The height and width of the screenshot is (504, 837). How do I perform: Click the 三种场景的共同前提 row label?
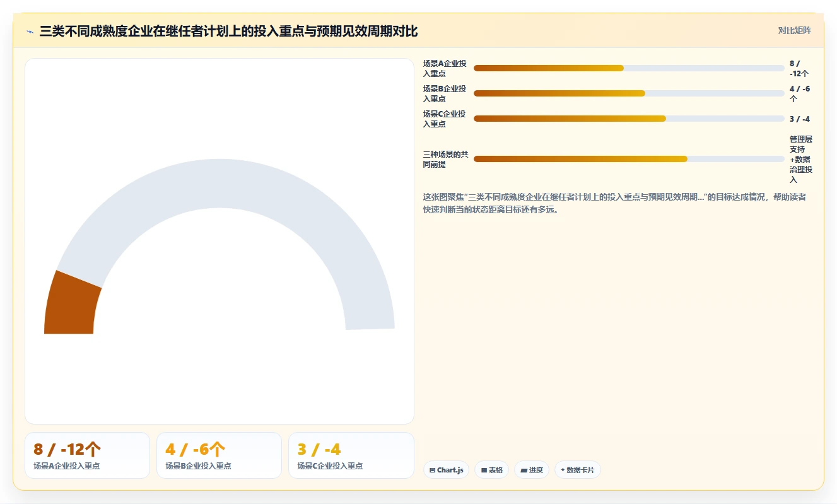pos(445,159)
